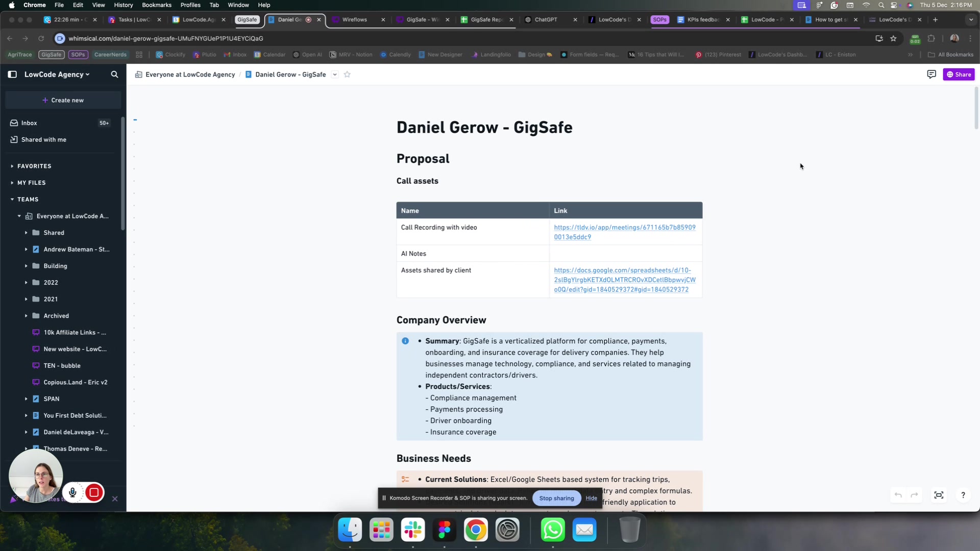The height and width of the screenshot is (551, 980).
Task: Click the Create new button
Action: tap(63, 100)
